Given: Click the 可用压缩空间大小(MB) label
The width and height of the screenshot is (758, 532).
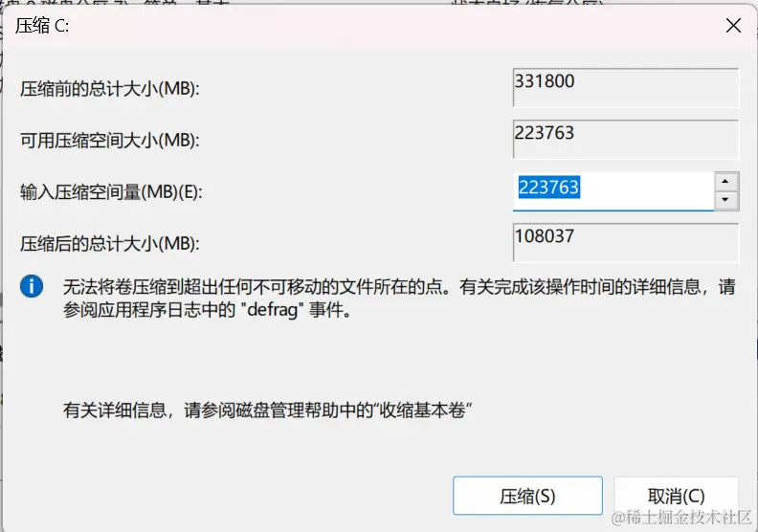Looking at the screenshot, I should pyautogui.click(x=110, y=141).
